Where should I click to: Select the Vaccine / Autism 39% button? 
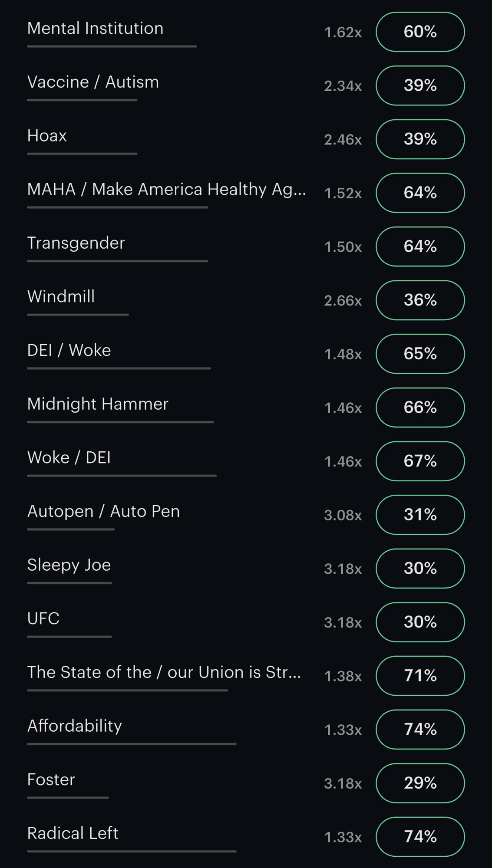point(420,85)
